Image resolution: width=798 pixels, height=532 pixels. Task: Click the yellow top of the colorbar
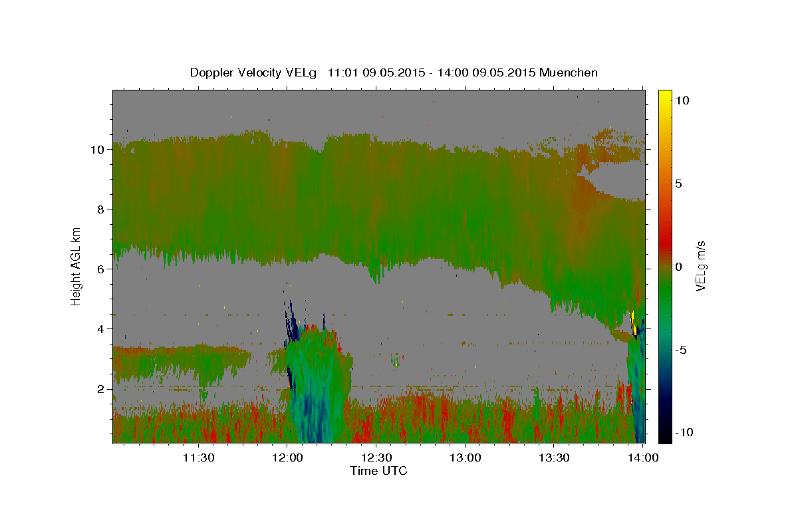[x=665, y=96]
